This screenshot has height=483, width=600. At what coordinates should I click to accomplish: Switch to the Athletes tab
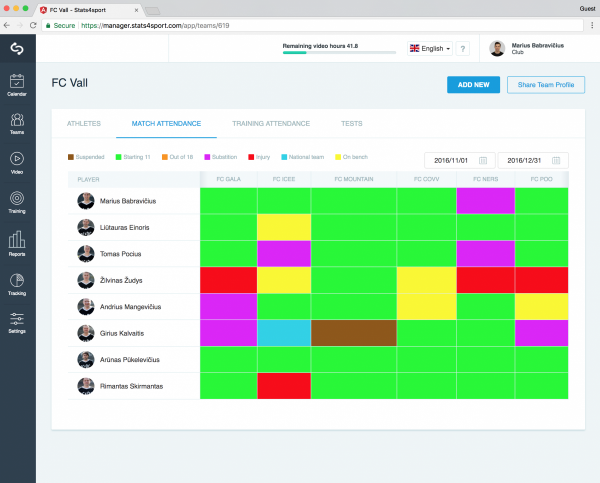[x=84, y=124]
